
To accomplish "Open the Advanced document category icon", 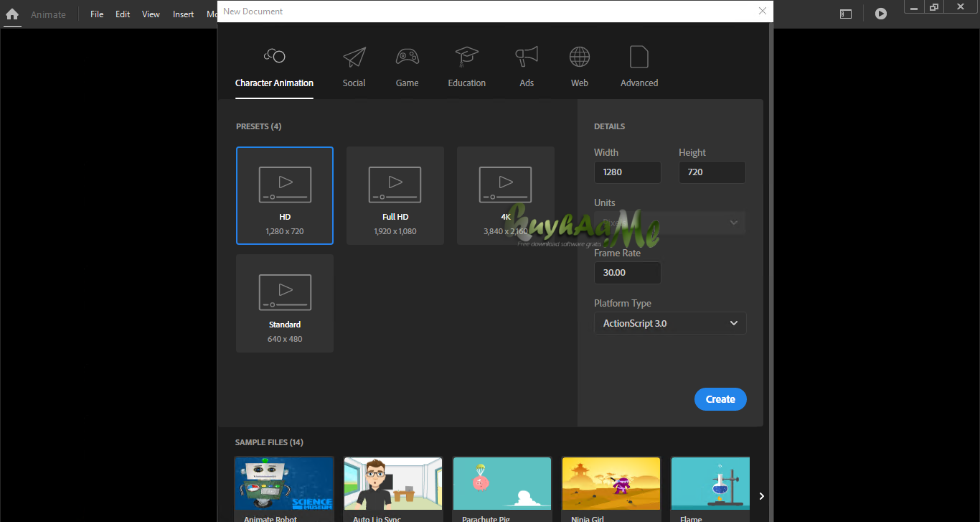I will click(639, 57).
